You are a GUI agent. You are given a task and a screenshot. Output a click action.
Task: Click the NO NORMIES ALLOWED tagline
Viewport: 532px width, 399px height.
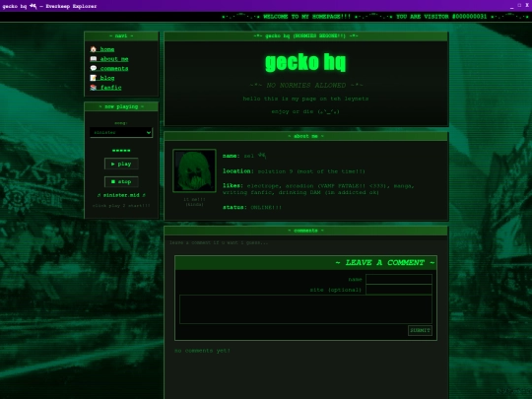pos(306,85)
